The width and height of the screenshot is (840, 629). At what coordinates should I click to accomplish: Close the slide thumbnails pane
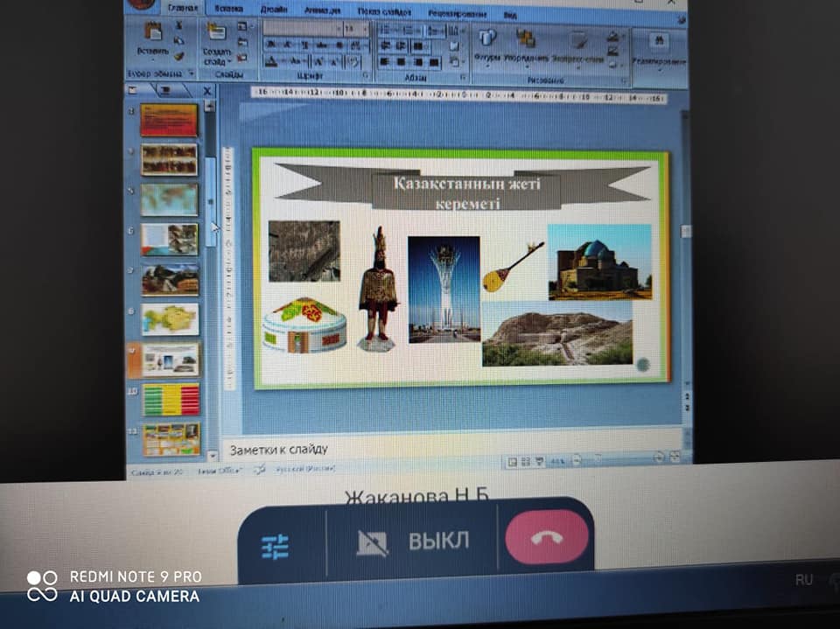pos(207,91)
